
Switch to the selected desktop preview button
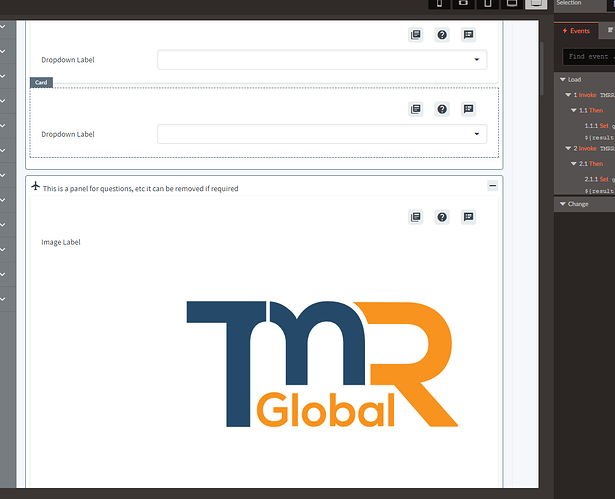pos(536,4)
